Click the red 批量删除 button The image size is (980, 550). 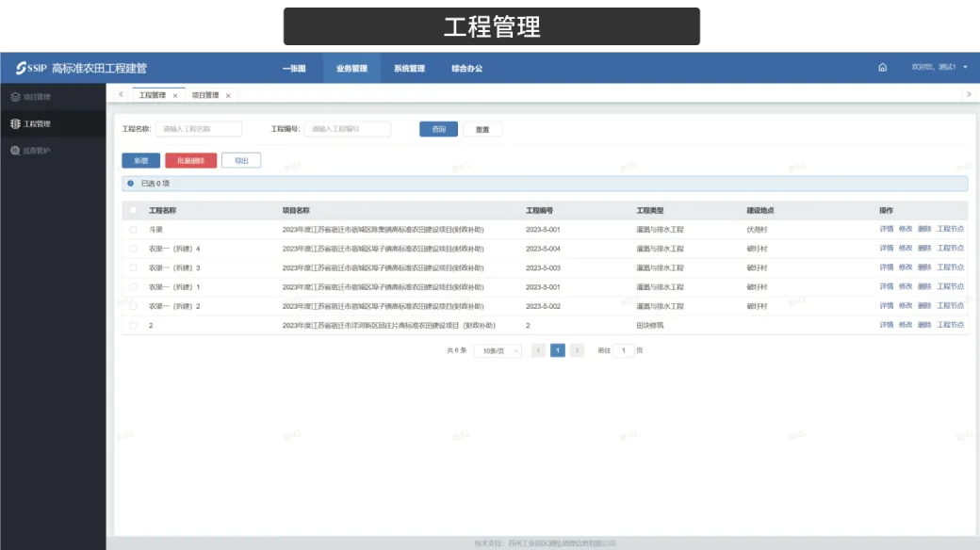tap(190, 161)
